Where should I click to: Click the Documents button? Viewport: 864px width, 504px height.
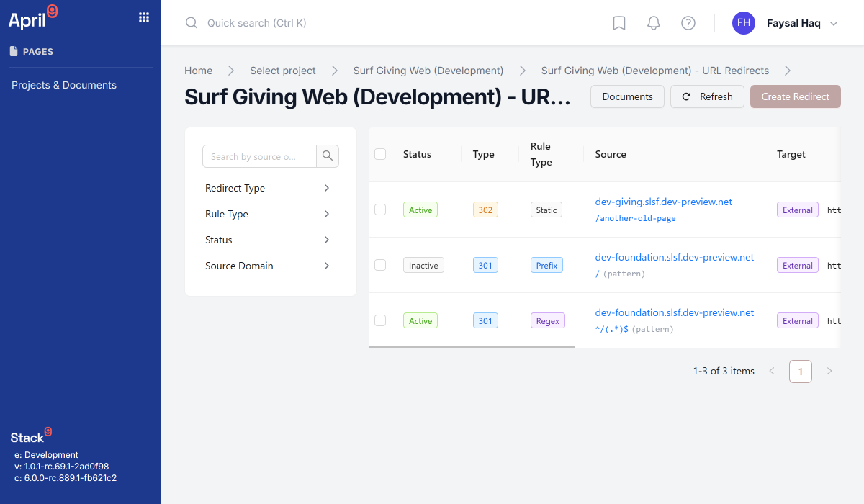[627, 96]
